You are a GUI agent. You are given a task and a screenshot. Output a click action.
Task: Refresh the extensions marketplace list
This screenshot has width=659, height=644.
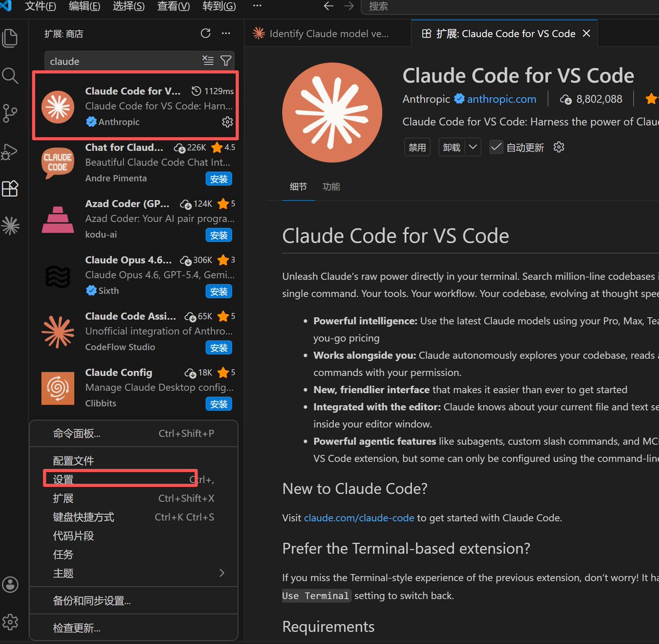pos(205,33)
